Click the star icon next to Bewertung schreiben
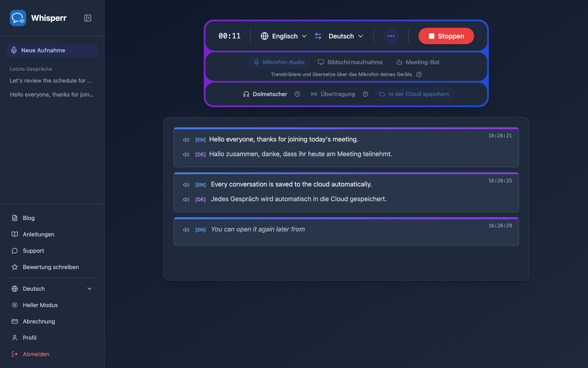 [15, 267]
